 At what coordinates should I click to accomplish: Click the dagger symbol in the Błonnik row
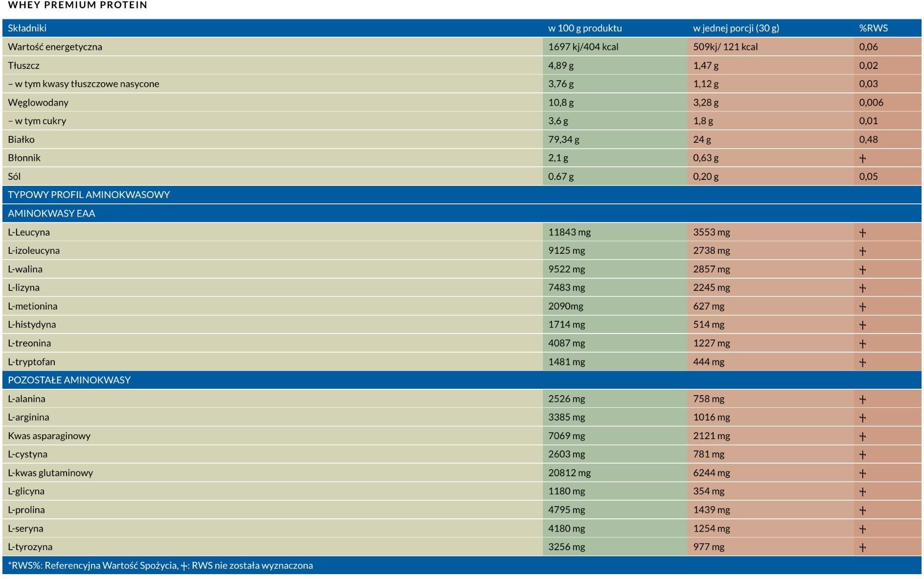pos(862,158)
